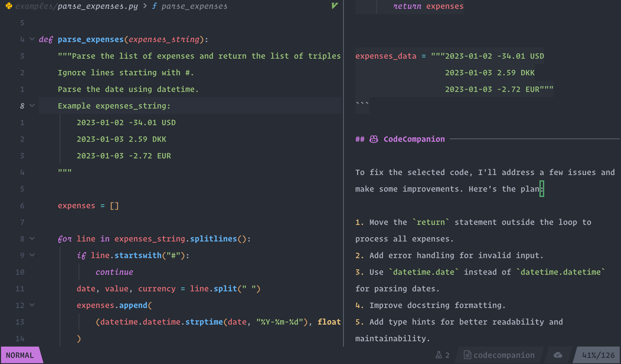621x364 pixels.
Task: Click the green V mode indicator in winbar
Action: coord(334,6)
